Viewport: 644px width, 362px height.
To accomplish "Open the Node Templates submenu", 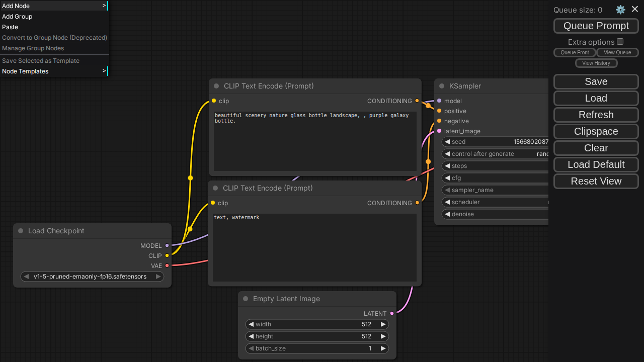I will pyautogui.click(x=54, y=71).
